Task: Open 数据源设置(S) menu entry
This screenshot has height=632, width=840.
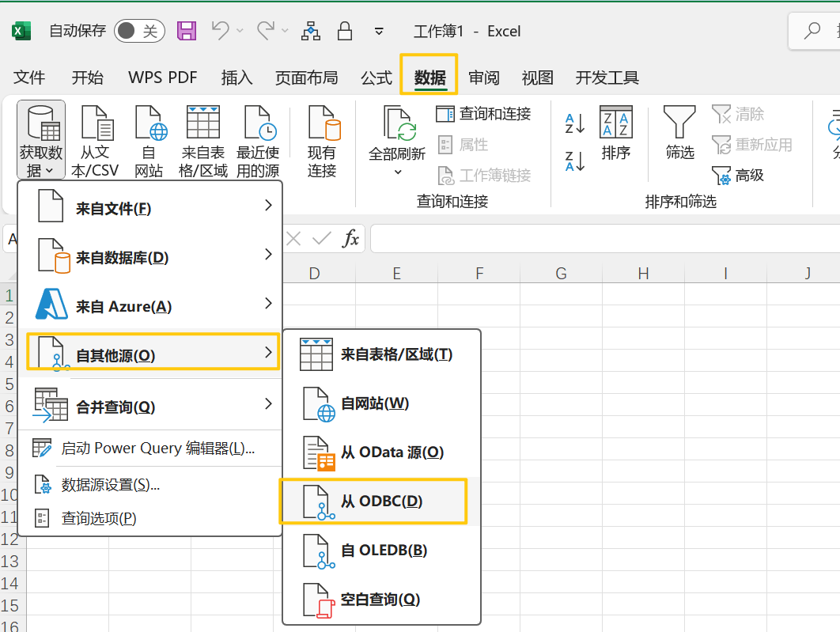Action: click(x=150, y=485)
